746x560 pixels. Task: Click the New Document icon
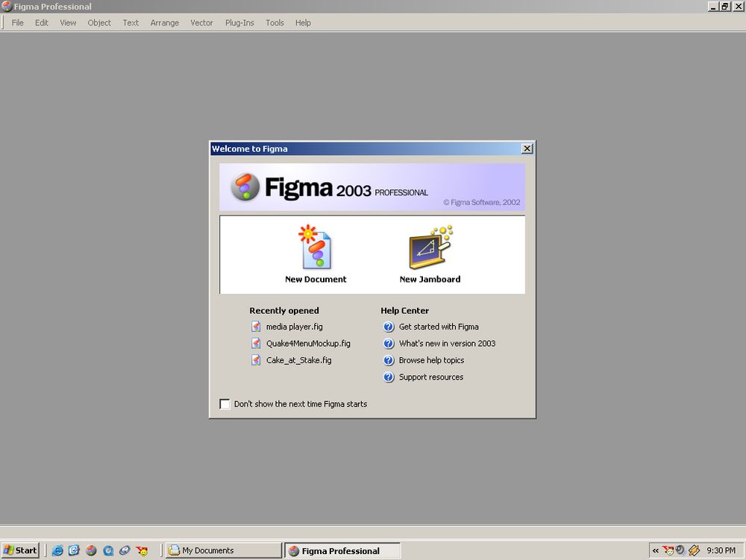(316, 248)
